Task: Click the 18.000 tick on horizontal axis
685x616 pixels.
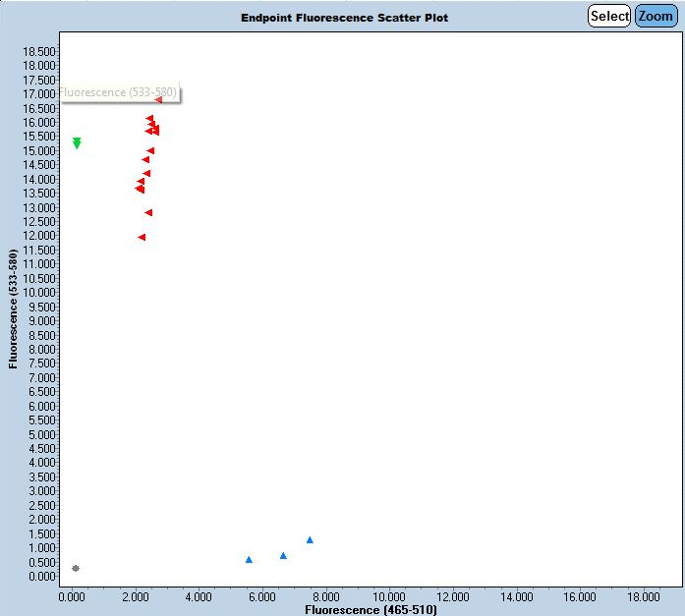Action: [644, 595]
